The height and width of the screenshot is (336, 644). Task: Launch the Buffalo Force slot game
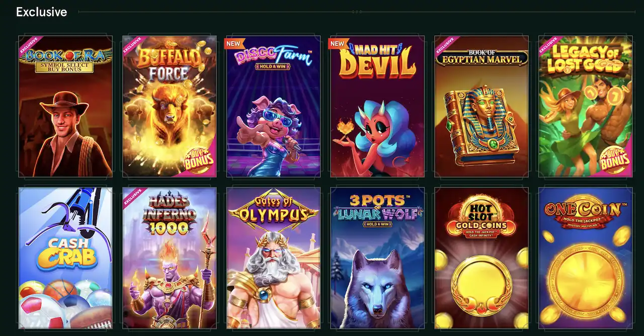tap(170, 106)
